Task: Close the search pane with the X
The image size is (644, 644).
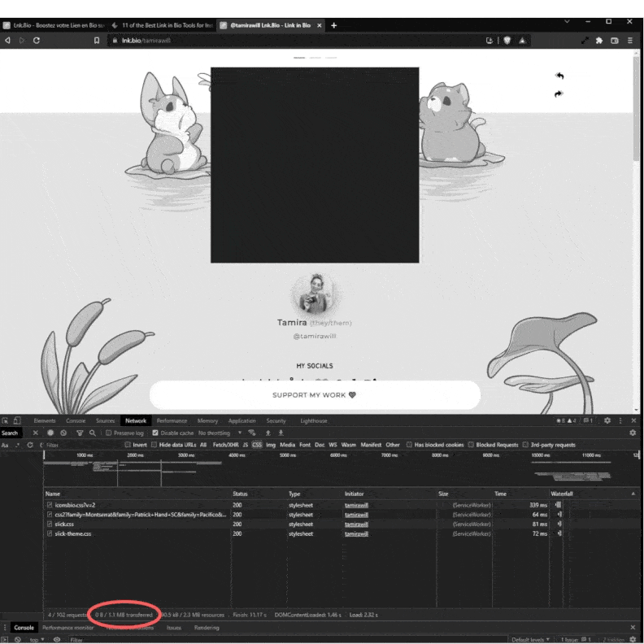Action: click(x=35, y=433)
